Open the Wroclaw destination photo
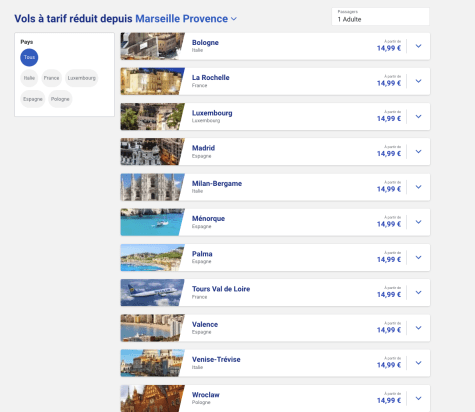Viewport: 475px width, 412px height. point(152,399)
